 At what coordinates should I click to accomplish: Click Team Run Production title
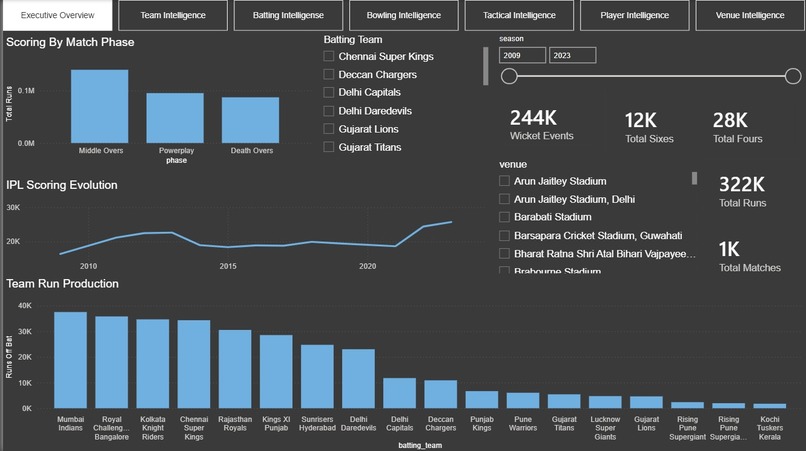tap(62, 284)
